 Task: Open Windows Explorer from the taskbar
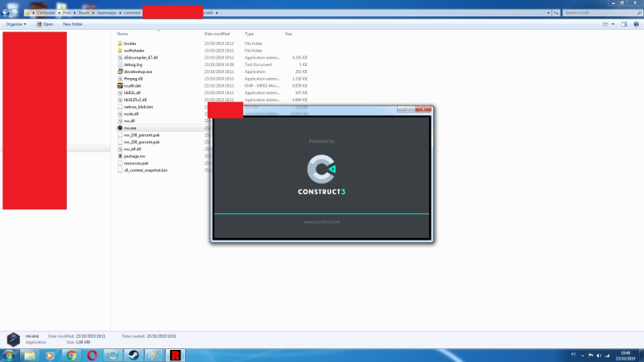click(x=30, y=356)
